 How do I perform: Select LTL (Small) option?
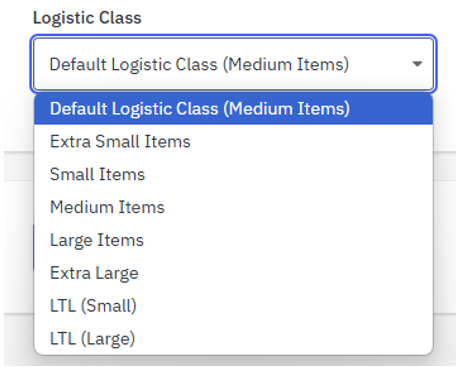pyautogui.click(x=233, y=305)
